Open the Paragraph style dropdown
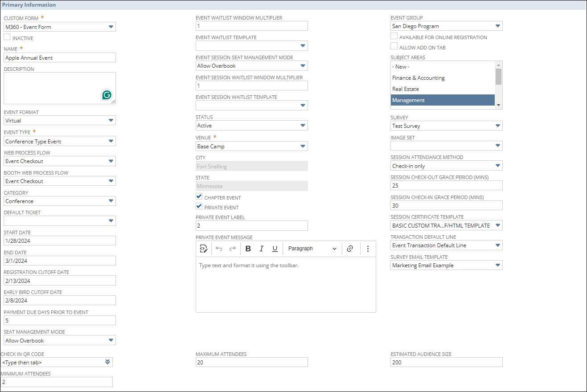This screenshot has width=587, height=392. point(312,249)
